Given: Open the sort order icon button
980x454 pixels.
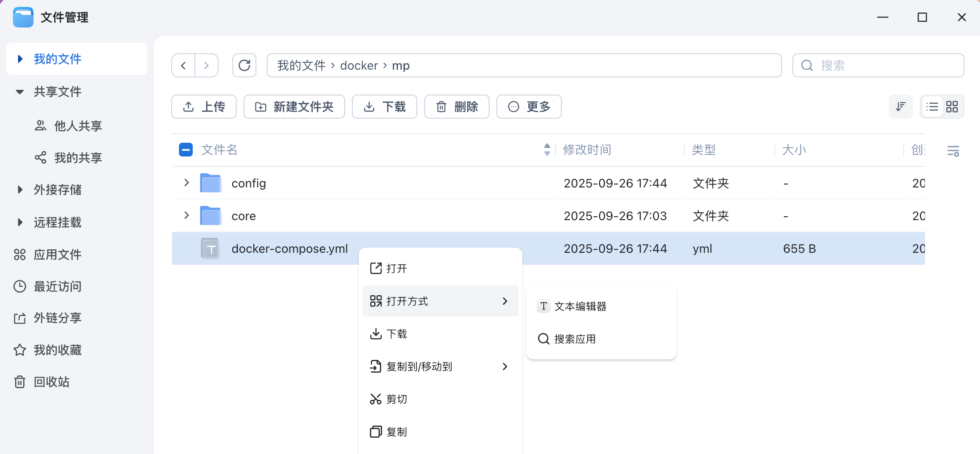Looking at the screenshot, I should (900, 107).
